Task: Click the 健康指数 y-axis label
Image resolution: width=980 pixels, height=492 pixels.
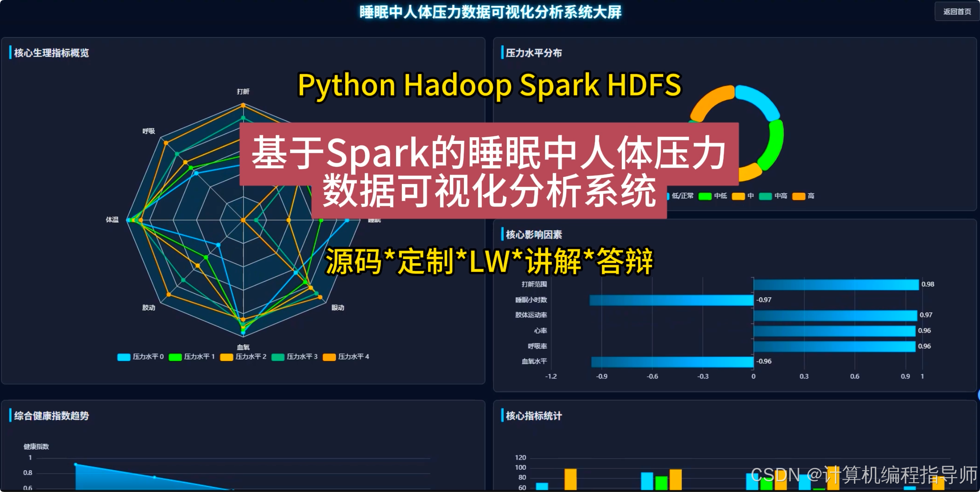Action: point(36,447)
